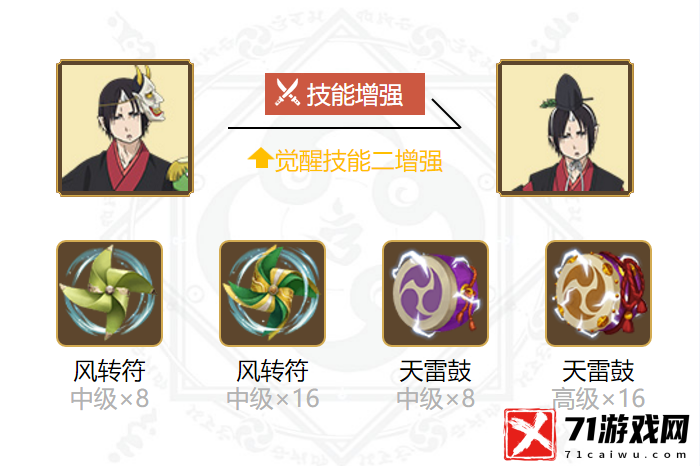This screenshot has height=466, width=700.
Task: Click the yellow upward arrow icon
Action: tap(260, 158)
